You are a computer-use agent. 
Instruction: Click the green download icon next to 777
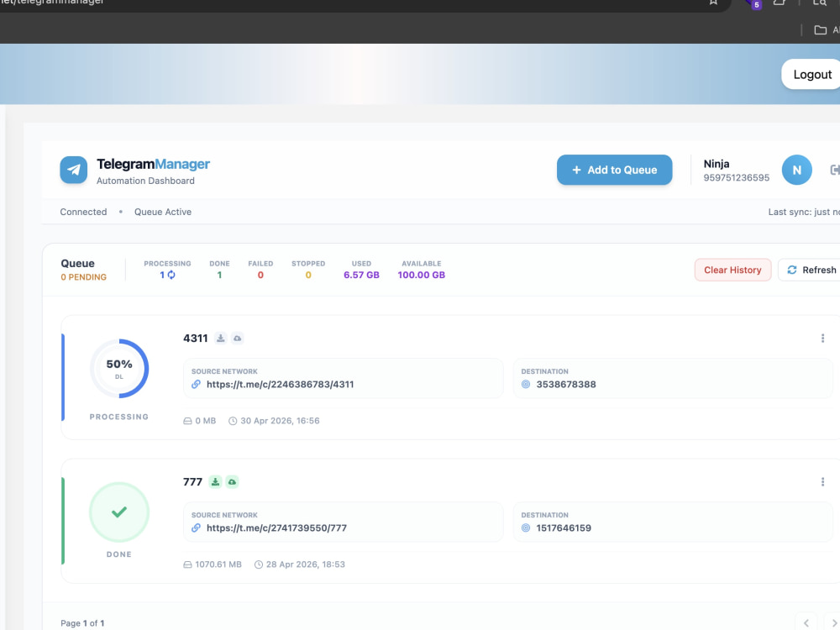point(215,481)
